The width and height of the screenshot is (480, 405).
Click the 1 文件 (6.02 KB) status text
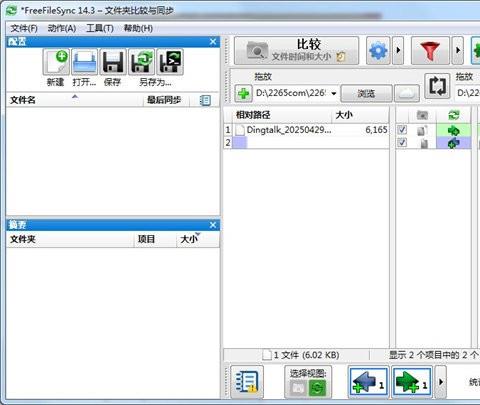click(x=306, y=355)
